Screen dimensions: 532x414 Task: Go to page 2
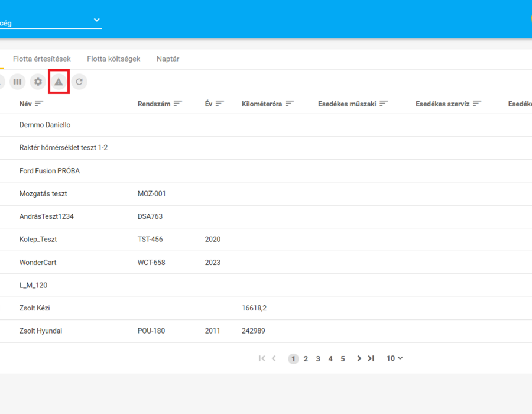(x=306, y=358)
